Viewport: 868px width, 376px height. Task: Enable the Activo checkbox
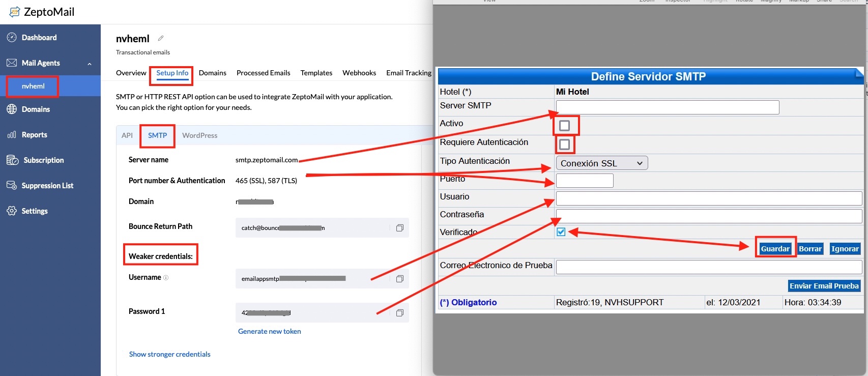tap(564, 126)
